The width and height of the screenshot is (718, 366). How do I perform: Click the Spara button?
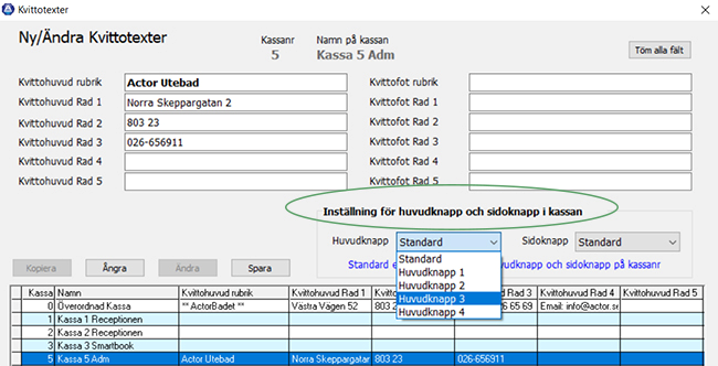[260, 268]
